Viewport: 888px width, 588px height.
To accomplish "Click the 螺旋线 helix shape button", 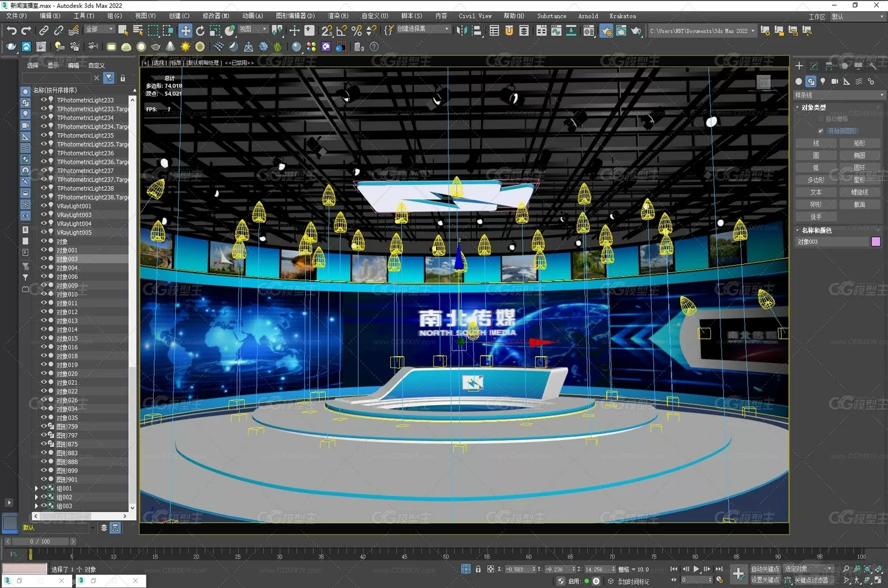I will click(x=859, y=192).
